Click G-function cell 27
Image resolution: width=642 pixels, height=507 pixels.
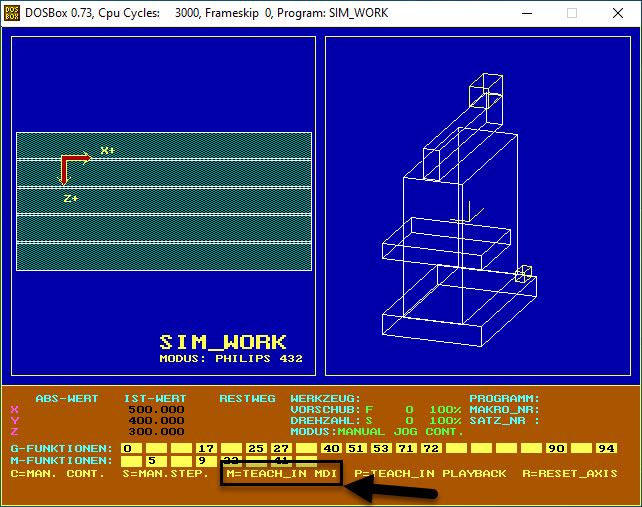281,448
